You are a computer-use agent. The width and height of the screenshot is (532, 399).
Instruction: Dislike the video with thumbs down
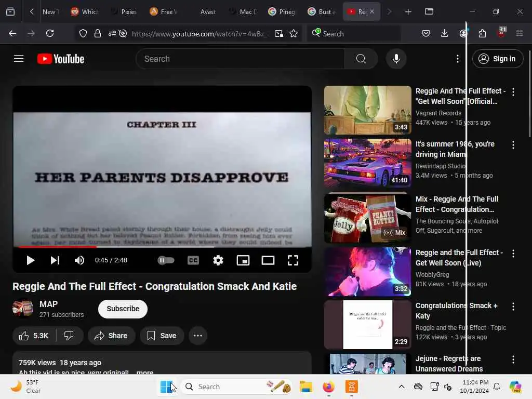point(69,336)
